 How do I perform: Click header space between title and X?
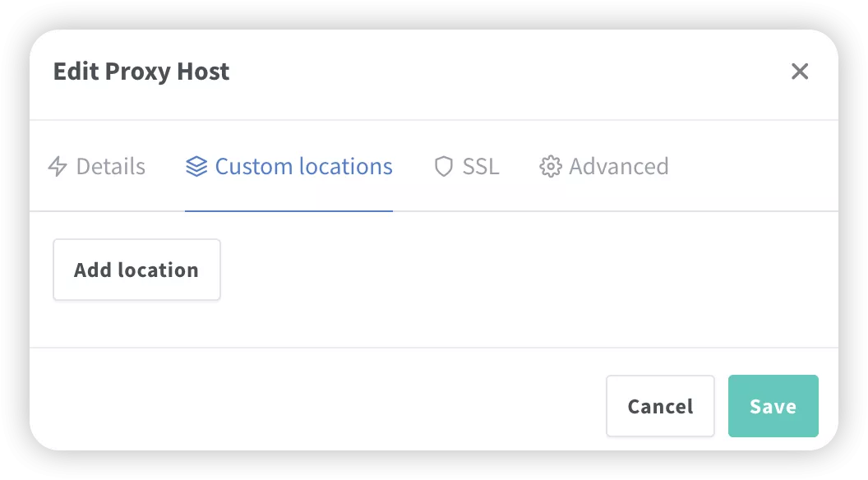(x=510, y=72)
